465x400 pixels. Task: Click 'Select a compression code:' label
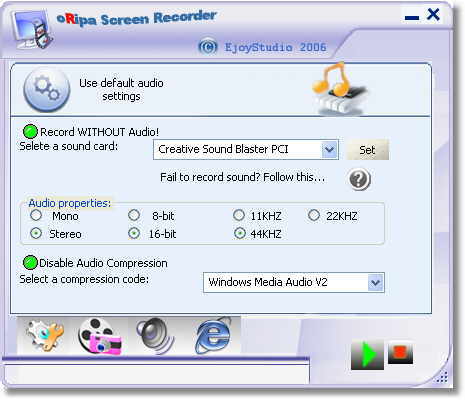[84, 279]
